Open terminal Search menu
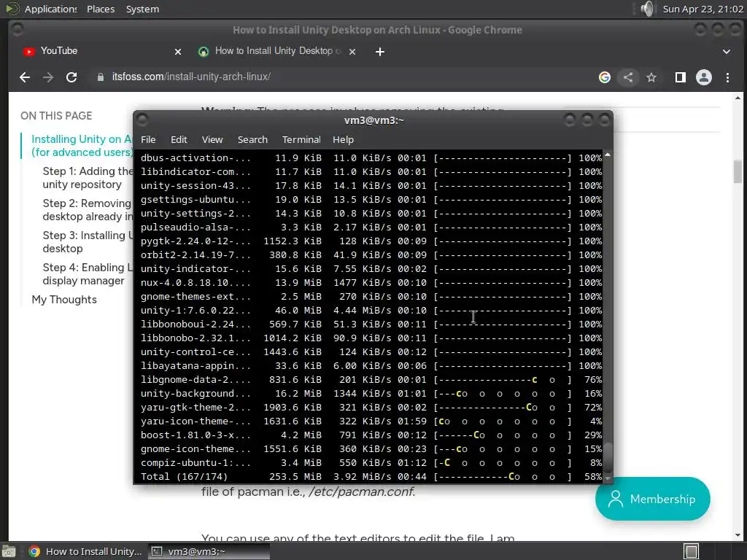The height and width of the screenshot is (560, 747). (252, 139)
